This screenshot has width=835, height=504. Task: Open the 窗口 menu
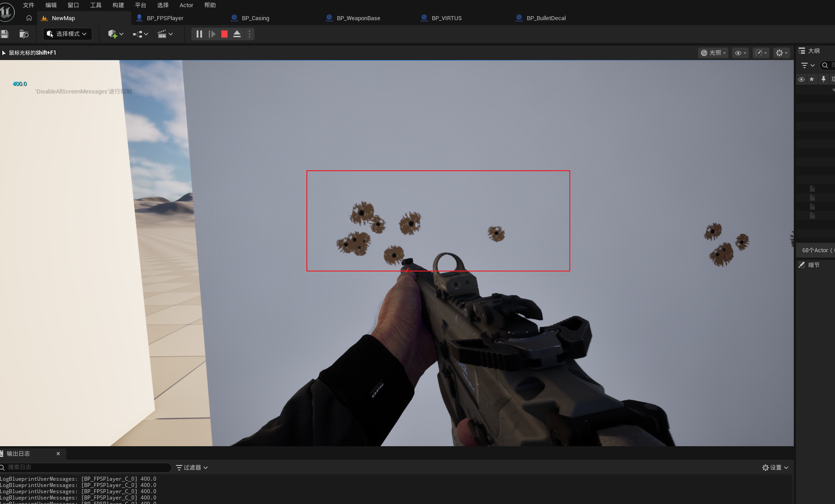[73, 5]
